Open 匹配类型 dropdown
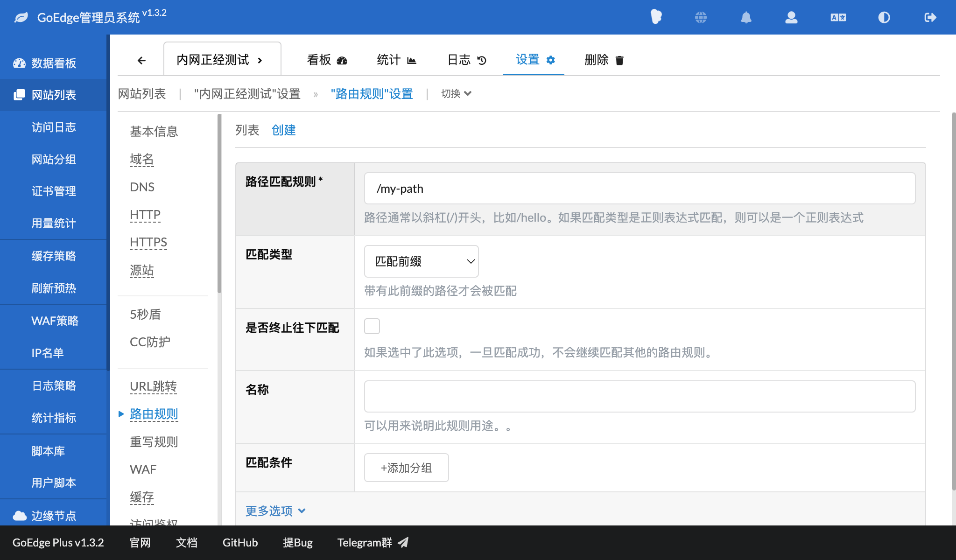The width and height of the screenshot is (956, 560). 421,261
